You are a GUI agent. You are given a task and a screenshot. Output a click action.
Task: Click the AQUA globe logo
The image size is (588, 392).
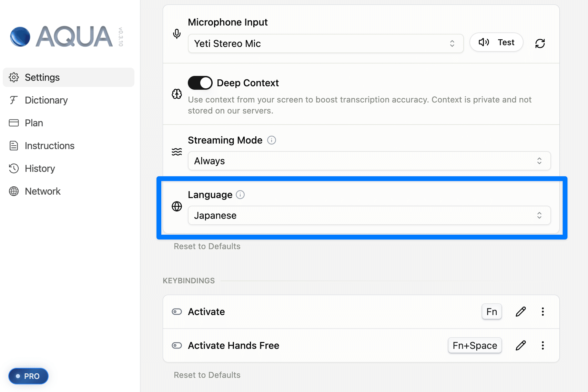click(20, 37)
